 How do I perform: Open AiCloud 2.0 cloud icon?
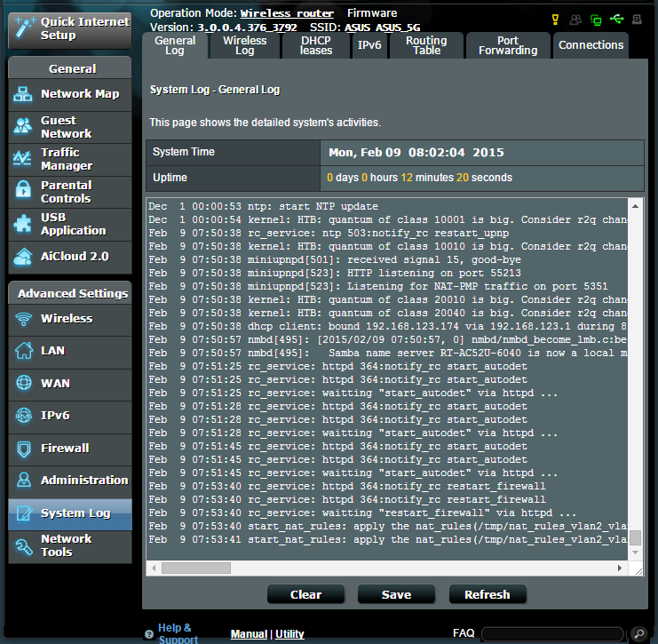click(23, 257)
